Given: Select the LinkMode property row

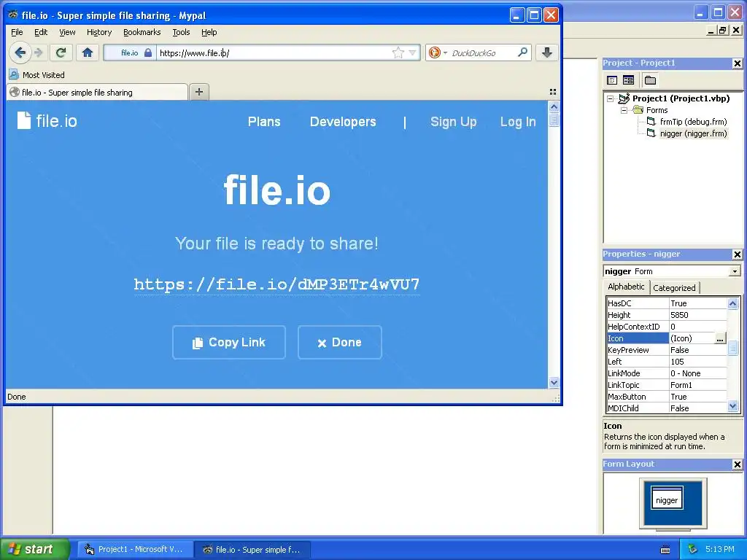Looking at the screenshot, I should pos(667,373).
